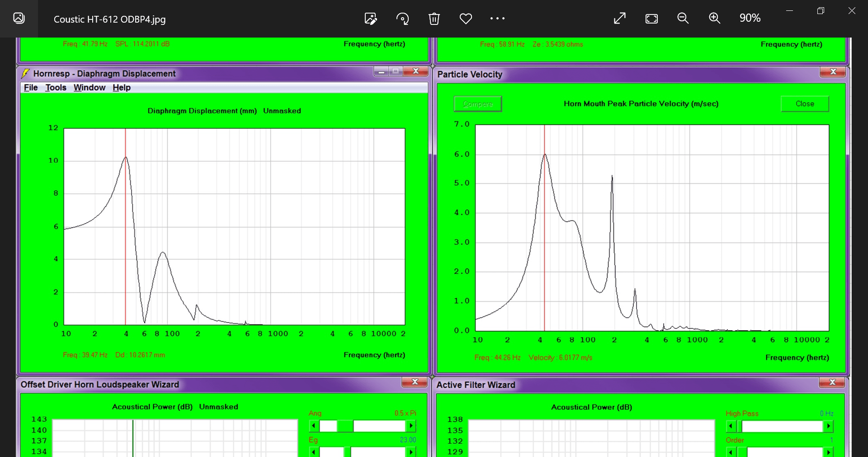Open the Help menu in Hornresp

point(122,87)
